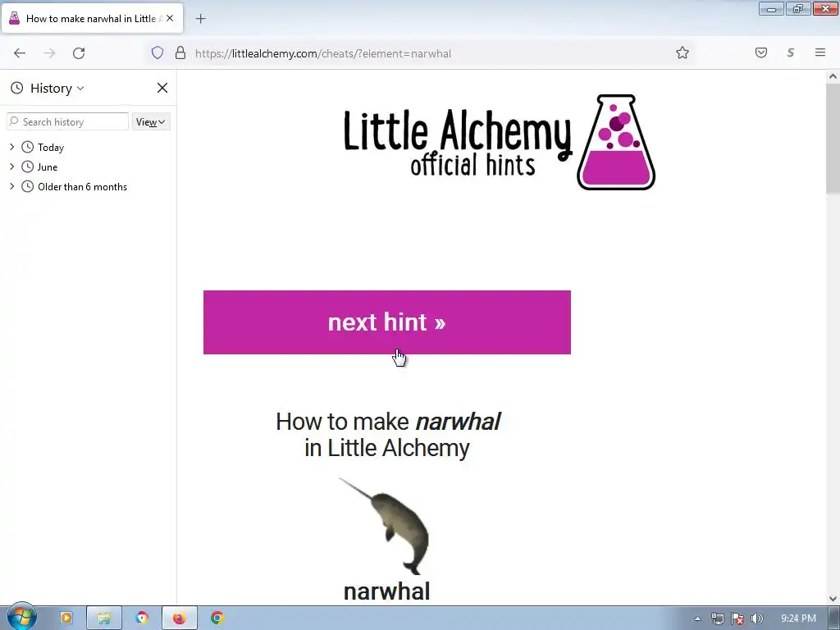This screenshot has height=630, width=840.
Task: Click the volume speaker tray icon
Action: coord(757,619)
